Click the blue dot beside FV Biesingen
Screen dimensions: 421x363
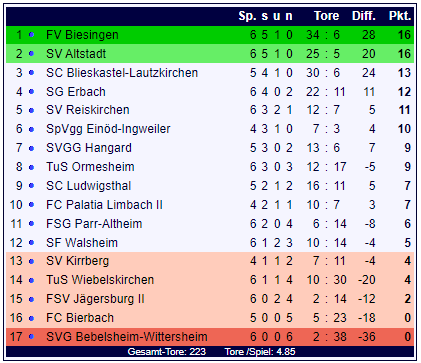pyautogui.click(x=32, y=34)
